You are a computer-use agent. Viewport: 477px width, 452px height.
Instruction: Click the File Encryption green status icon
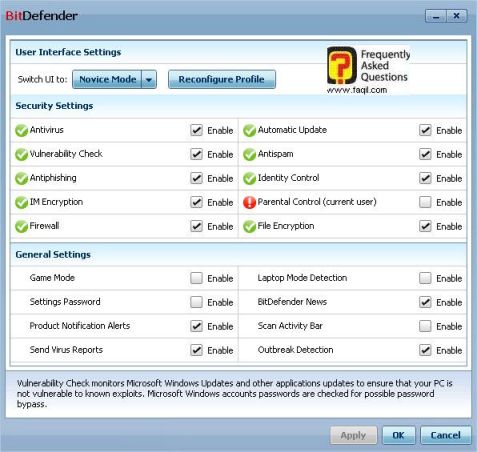(x=249, y=226)
